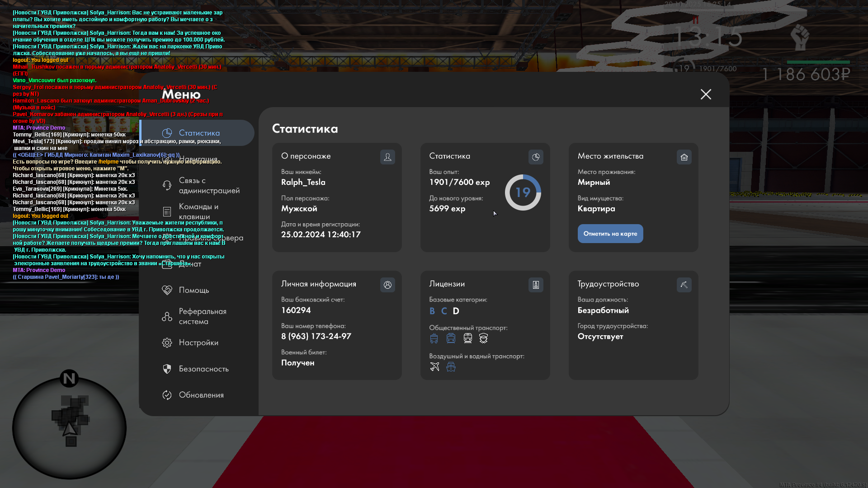Open Связь с администрацией section
Viewport: 868px width, 488px height.
[x=208, y=185]
